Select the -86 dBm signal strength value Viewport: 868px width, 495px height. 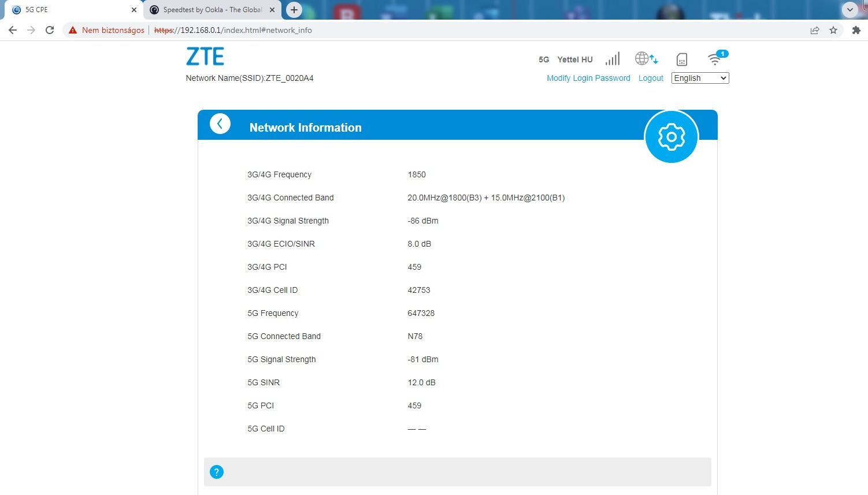[423, 221]
